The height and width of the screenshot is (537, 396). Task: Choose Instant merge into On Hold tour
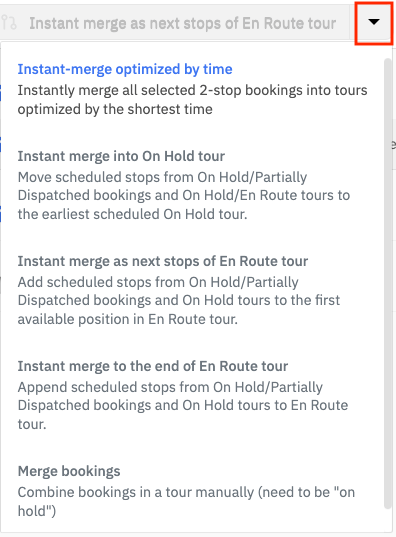(x=121, y=156)
